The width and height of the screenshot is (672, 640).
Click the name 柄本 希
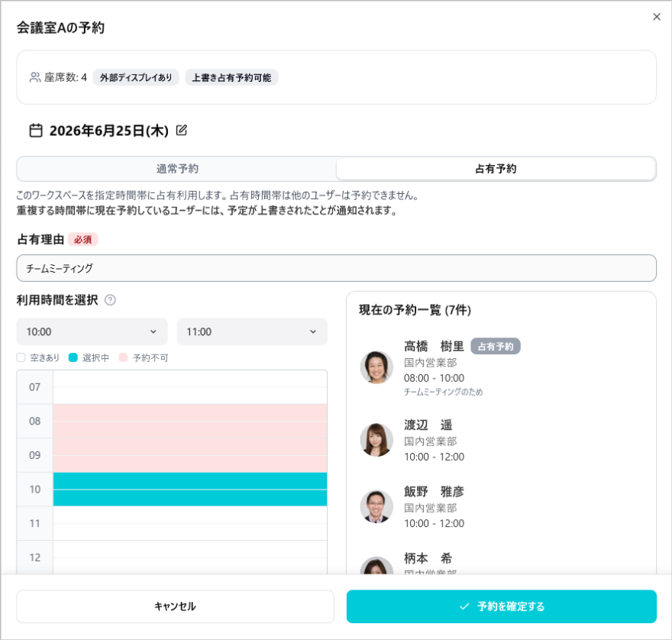(428, 558)
